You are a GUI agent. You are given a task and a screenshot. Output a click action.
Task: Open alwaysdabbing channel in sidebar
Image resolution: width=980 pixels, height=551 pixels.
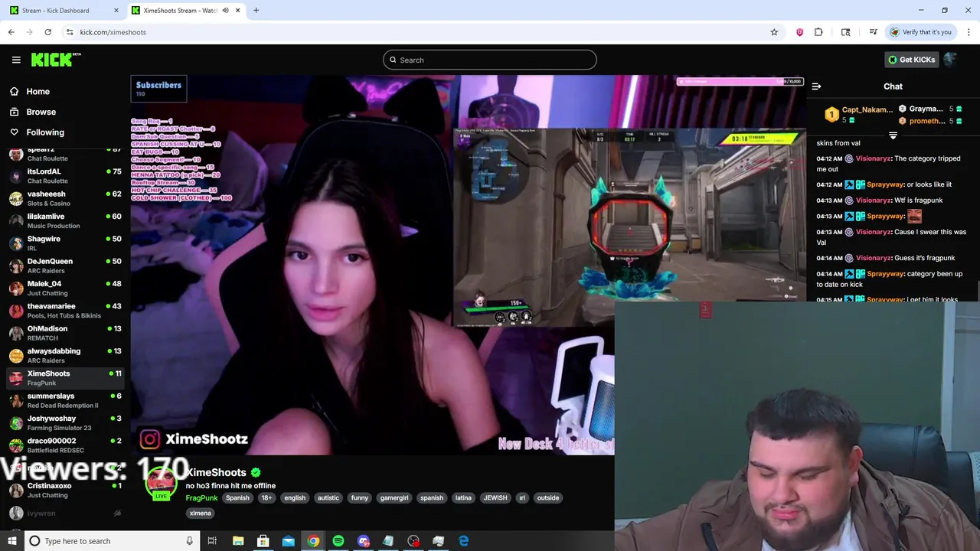pyautogui.click(x=65, y=355)
